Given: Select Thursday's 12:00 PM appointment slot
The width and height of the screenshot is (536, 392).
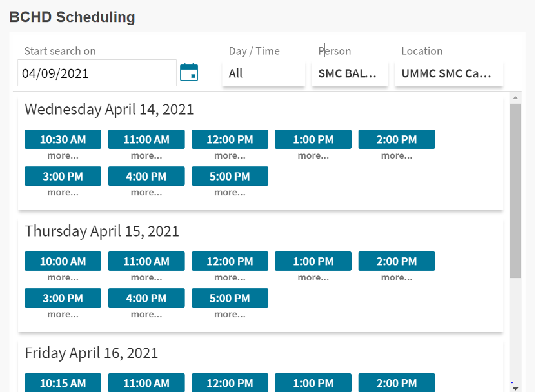Looking at the screenshot, I should (230, 261).
